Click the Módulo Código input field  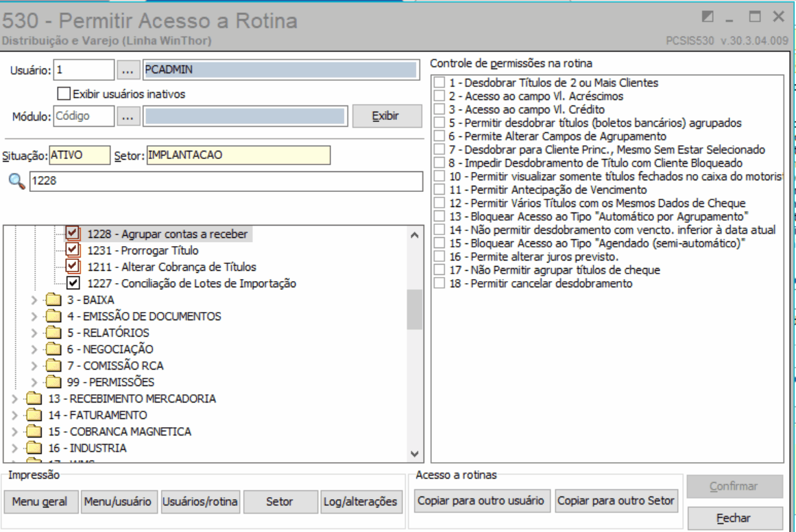(84, 117)
